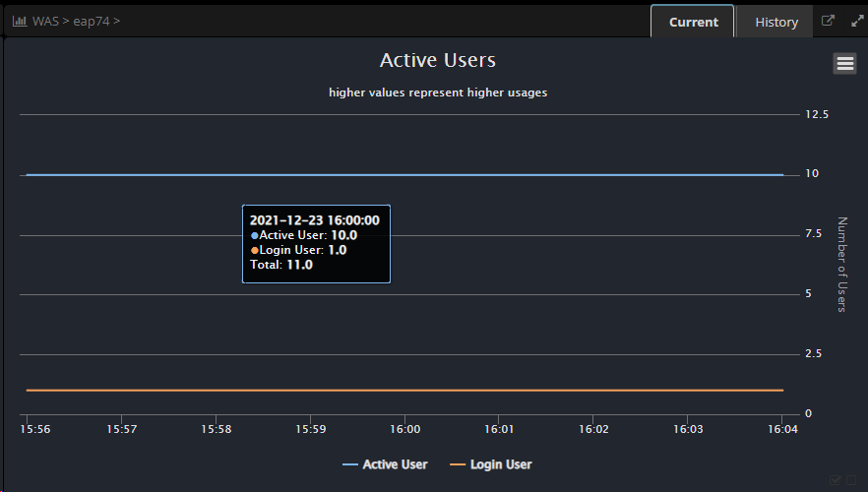Screen dimensions: 868x492
Task: Click the WAS breadcrumb link
Action: coord(45,21)
